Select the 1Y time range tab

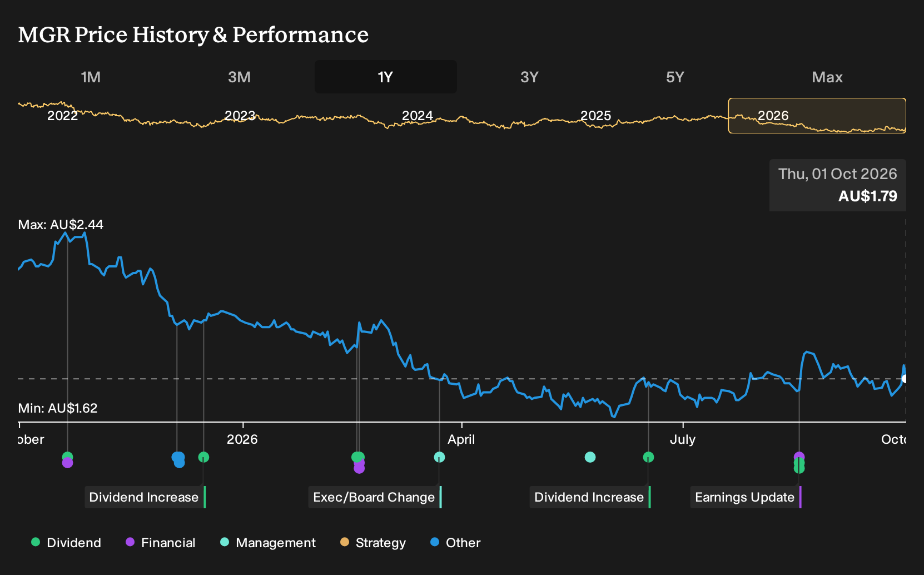386,77
